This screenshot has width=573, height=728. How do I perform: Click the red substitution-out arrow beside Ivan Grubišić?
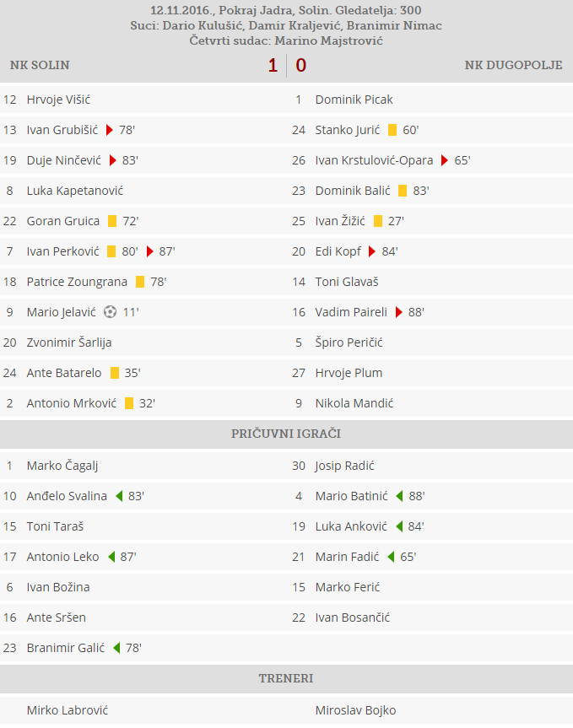pyautogui.click(x=109, y=130)
